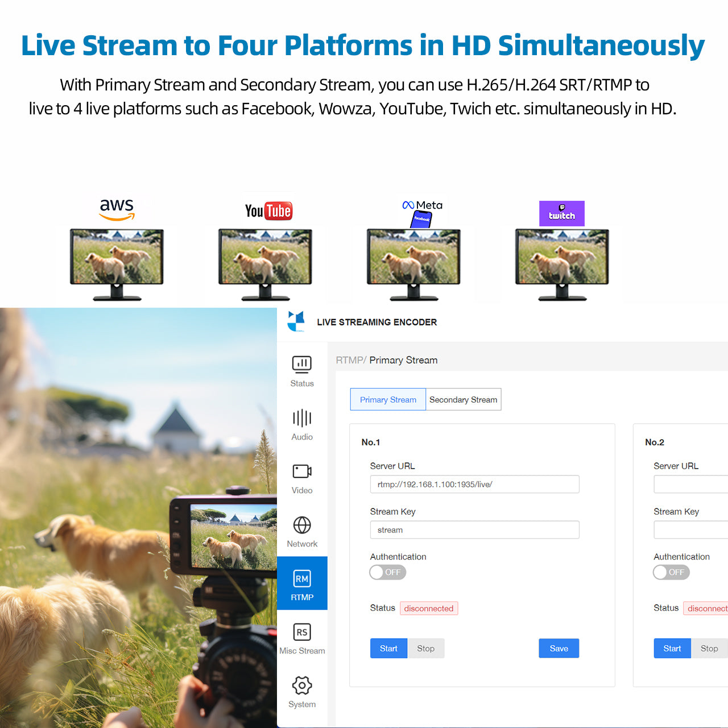Click the 'RTMP/ Primary Stream' breadcrumb
This screenshot has height=728, width=728.
[387, 360]
